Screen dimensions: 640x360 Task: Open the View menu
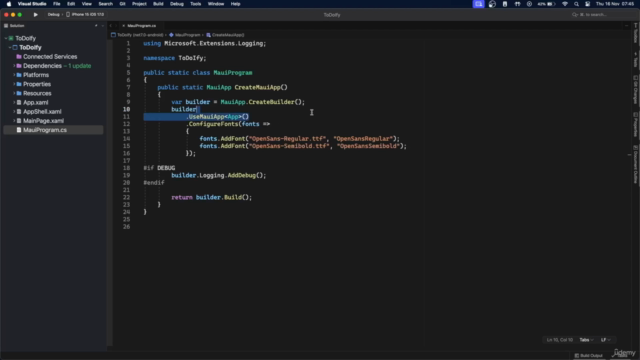pyautogui.click(x=87, y=4)
